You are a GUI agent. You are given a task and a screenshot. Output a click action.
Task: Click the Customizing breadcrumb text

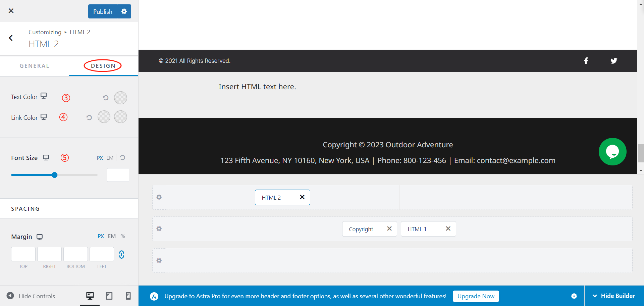(45, 32)
